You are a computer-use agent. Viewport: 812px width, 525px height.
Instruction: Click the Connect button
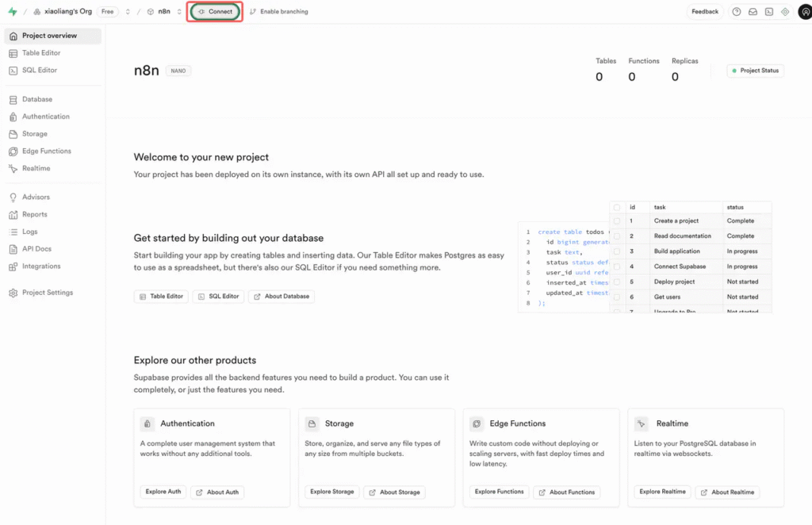coord(215,12)
